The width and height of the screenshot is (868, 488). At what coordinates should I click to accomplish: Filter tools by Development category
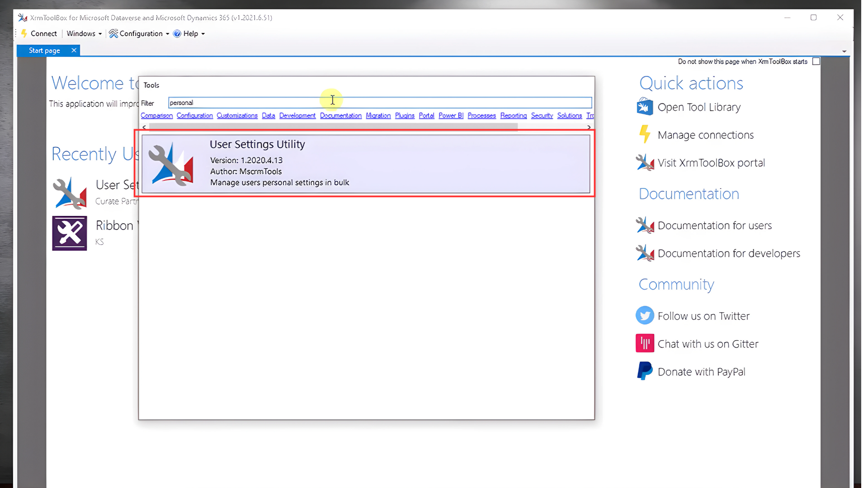coord(297,116)
